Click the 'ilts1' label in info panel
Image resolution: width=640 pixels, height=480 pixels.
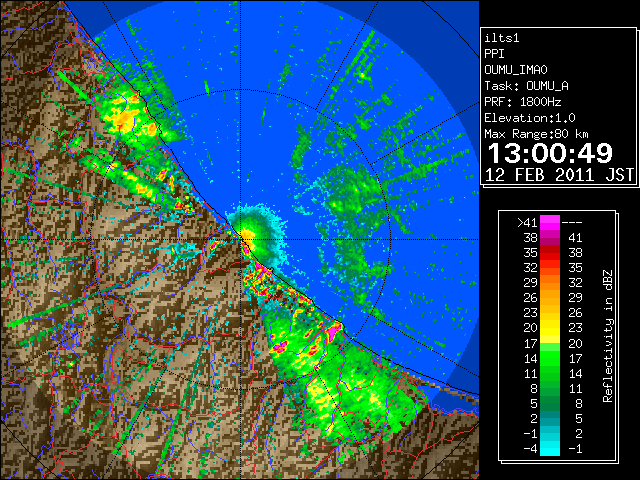click(502, 38)
